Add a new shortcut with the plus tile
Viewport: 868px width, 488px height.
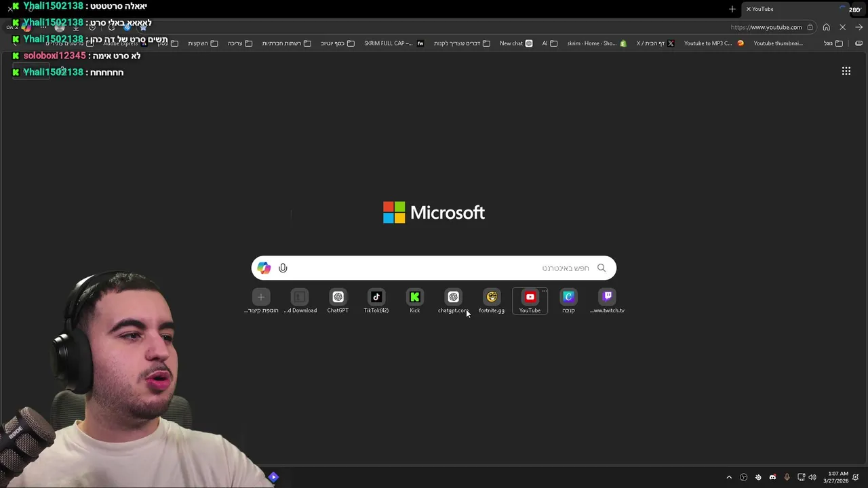(x=261, y=301)
